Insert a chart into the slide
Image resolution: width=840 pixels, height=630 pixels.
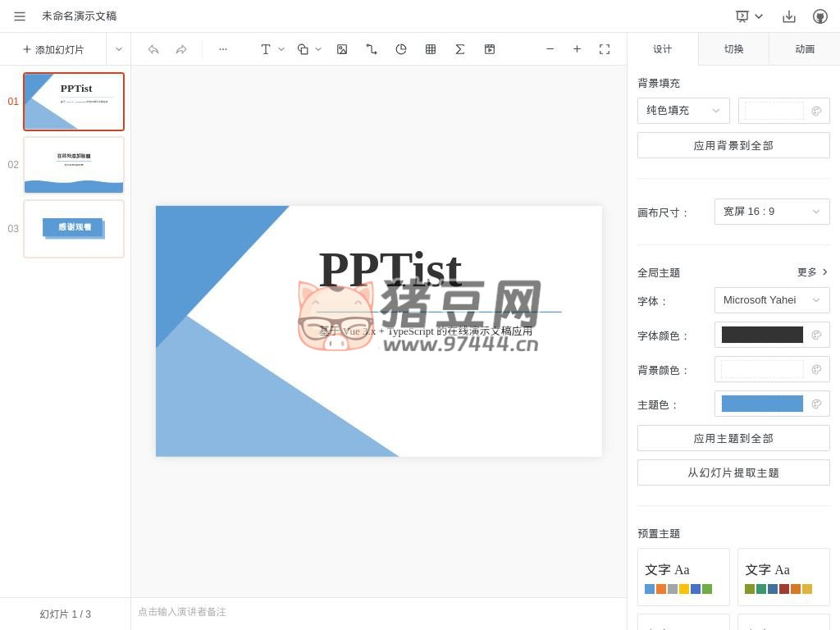[401, 49]
